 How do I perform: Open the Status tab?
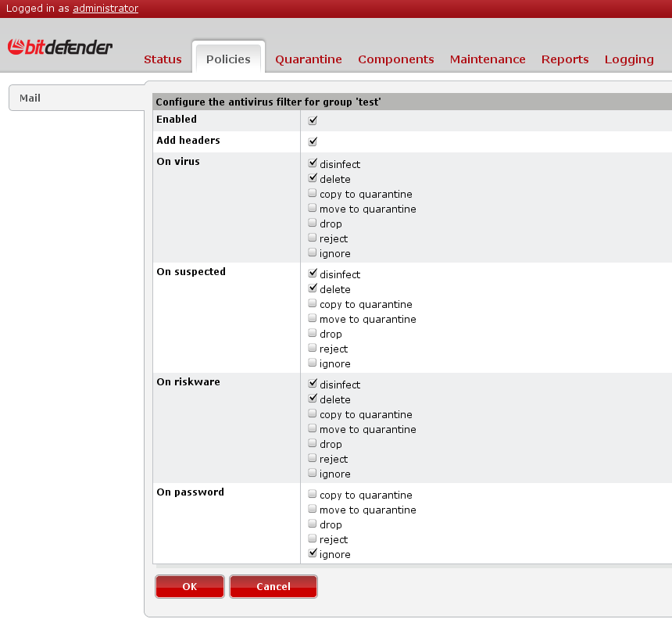(x=163, y=59)
